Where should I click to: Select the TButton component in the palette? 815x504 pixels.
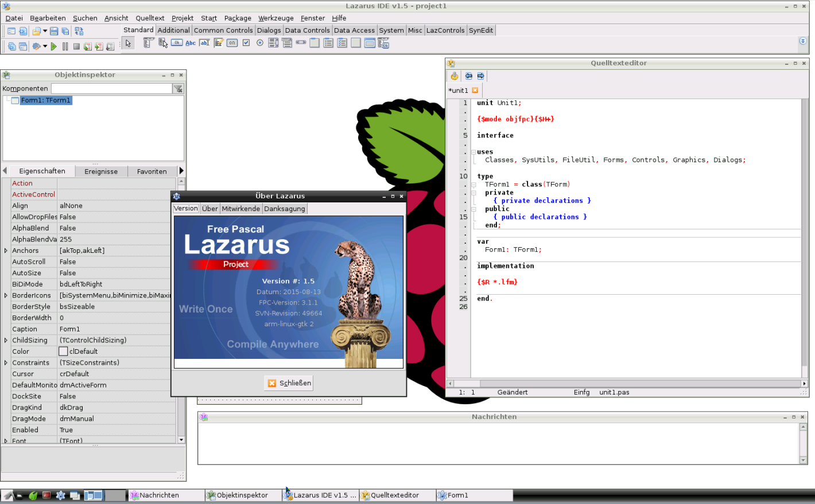[x=177, y=43]
